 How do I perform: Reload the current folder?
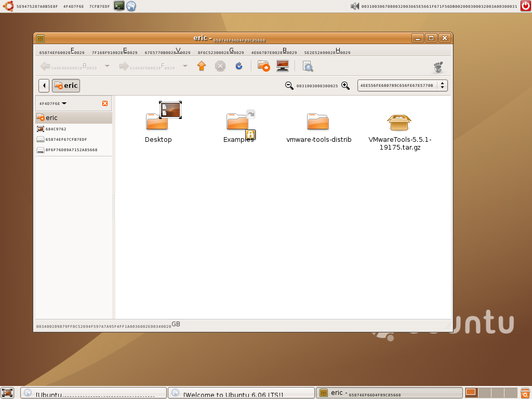[239, 66]
